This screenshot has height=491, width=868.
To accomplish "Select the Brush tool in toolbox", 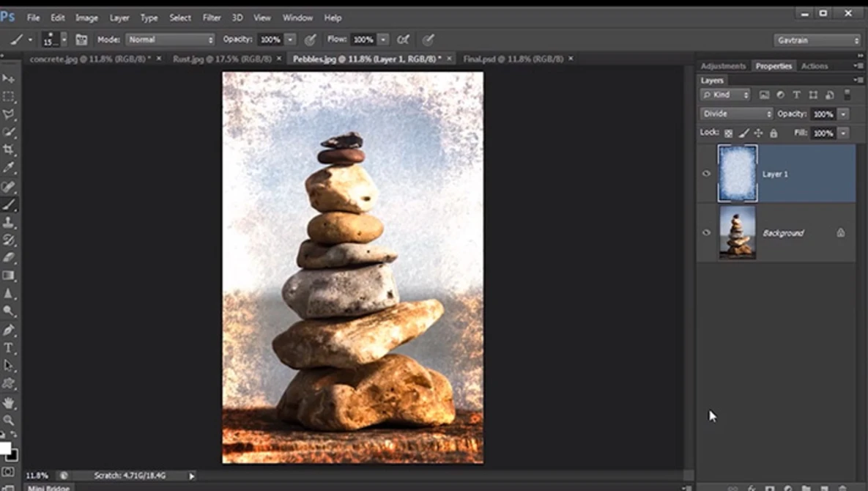I will [8, 204].
